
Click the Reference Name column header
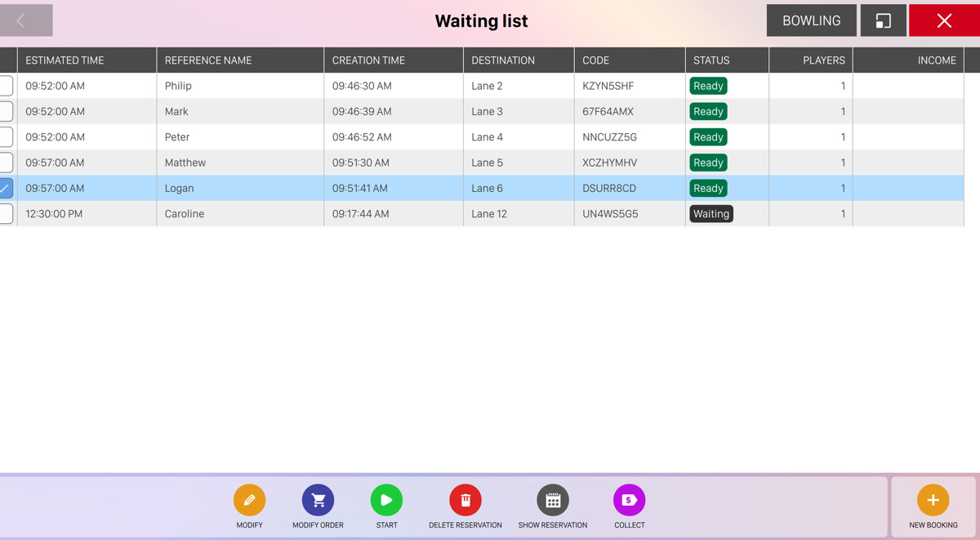click(x=208, y=60)
